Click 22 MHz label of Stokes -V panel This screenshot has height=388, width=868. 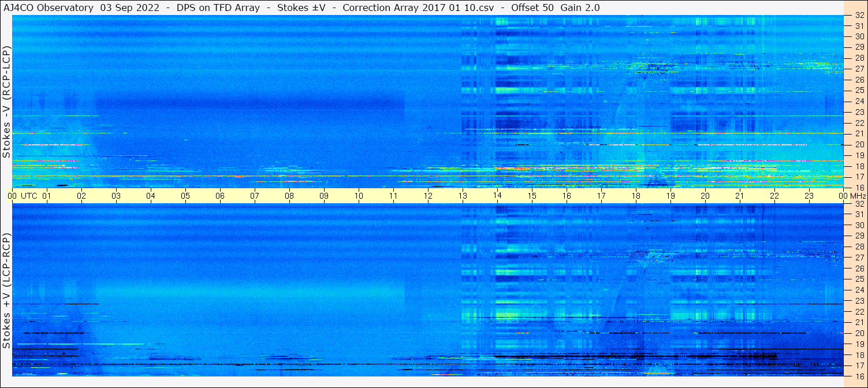859,123
